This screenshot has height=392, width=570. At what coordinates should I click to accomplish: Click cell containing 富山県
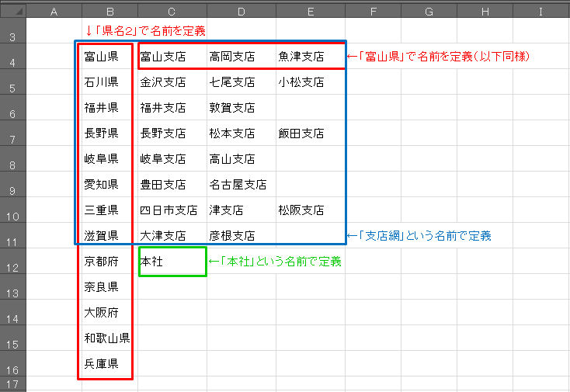point(109,57)
